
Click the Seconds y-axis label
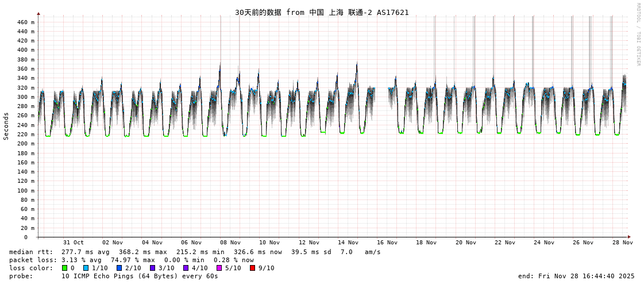click(x=6, y=126)
